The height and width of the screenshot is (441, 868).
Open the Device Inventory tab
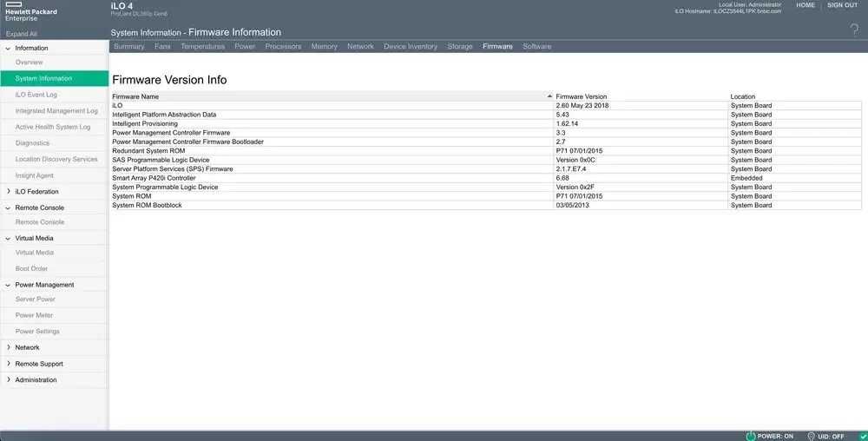coord(411,47)
